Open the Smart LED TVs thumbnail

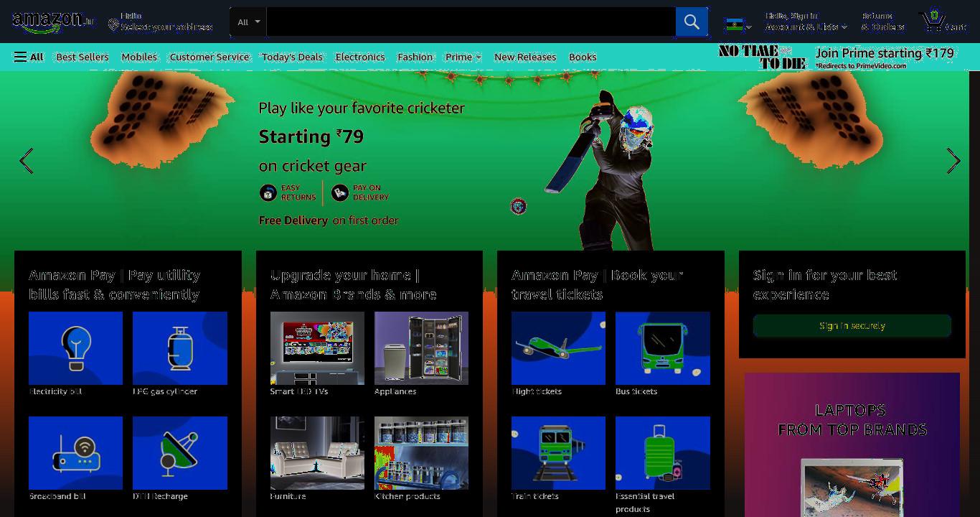click(317, 348)
